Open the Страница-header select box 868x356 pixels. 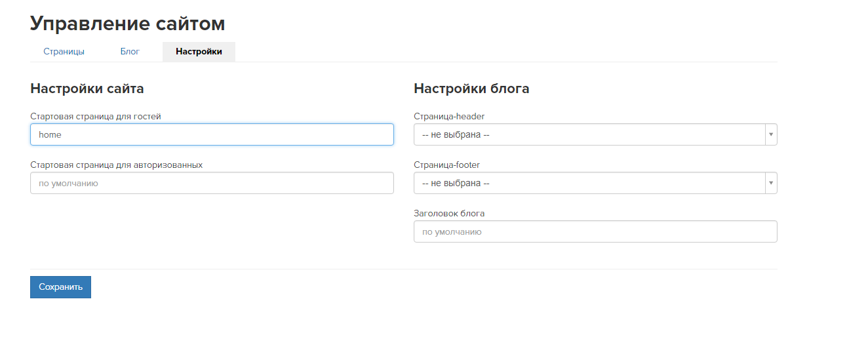pyautogui.click(x=589, y=134)
